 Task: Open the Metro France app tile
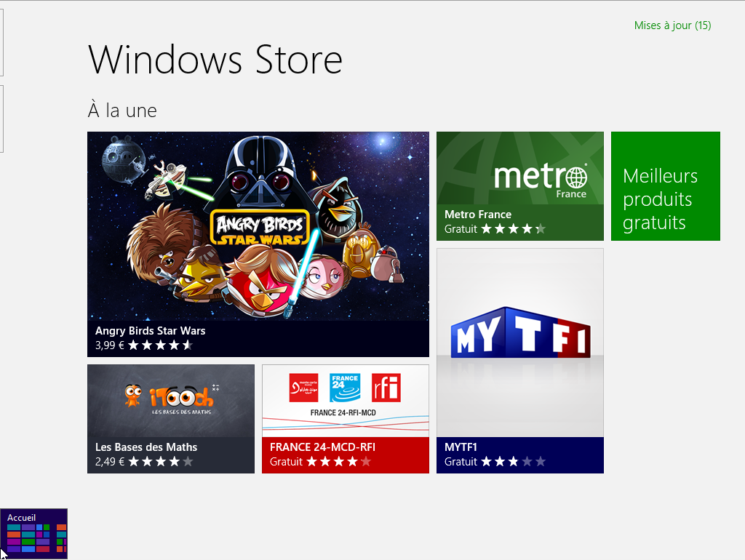pos(519,186)
